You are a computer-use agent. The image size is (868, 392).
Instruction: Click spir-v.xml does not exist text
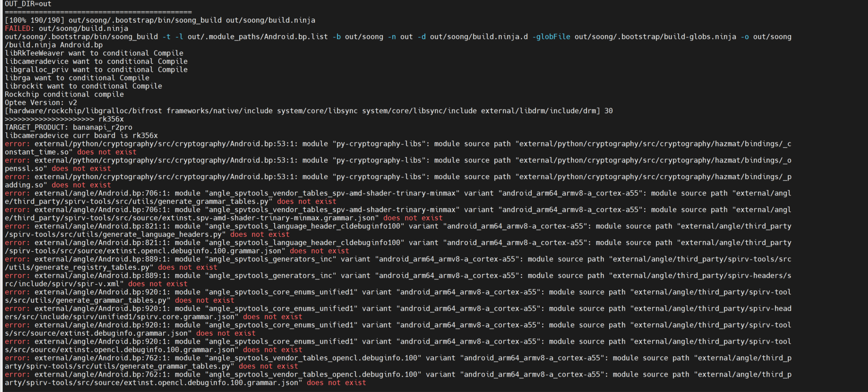(96, 284)
